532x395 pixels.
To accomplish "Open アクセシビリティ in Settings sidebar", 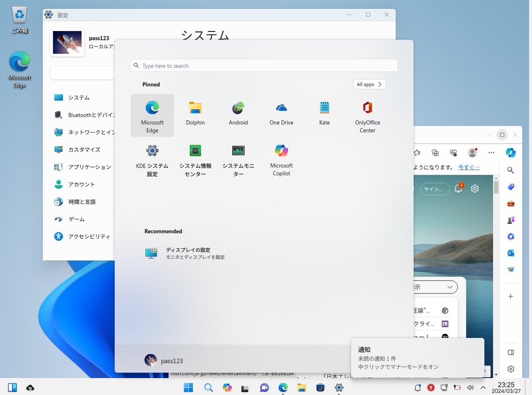I will pyautogui.click(x=82, y=236).
